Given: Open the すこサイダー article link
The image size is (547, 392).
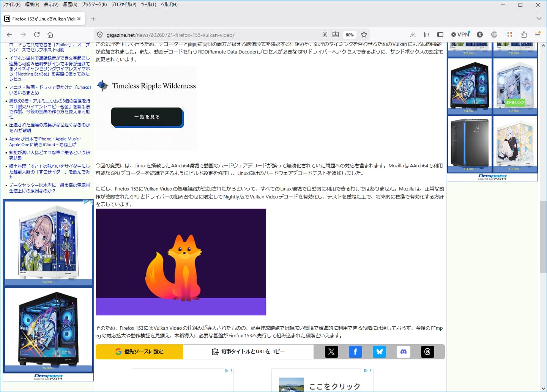Looking at the screenshot, I should point(50,172).
